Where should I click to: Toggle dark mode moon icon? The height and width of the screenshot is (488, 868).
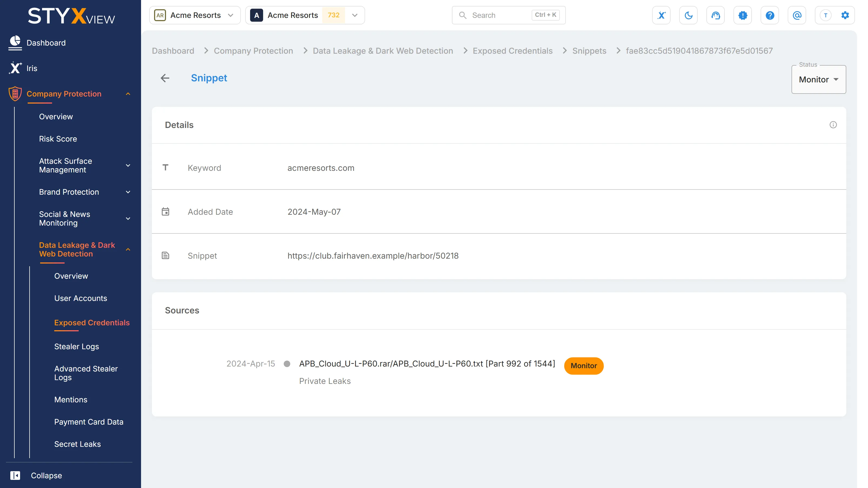coord(688,15)
